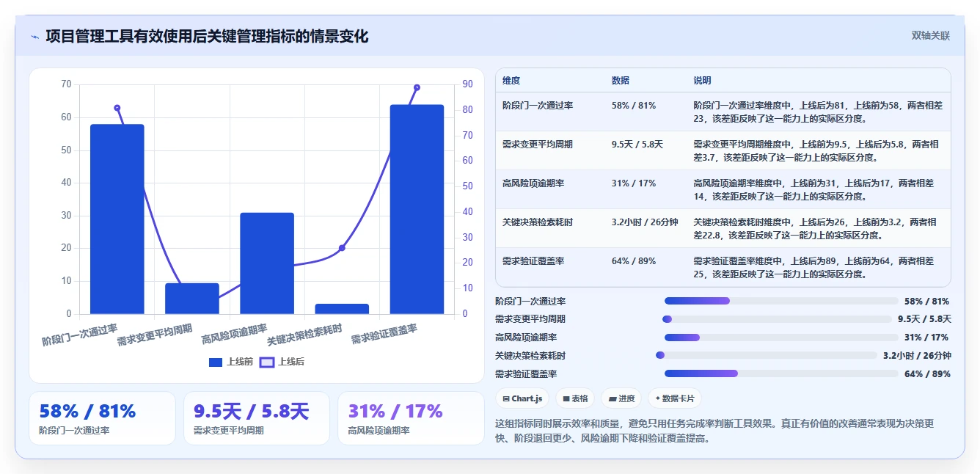Screen dimensions: 980x474
Task: Click the 关键决策检索耗时 bar in chart
Action: pyautogui.click(x=342, y=309)
